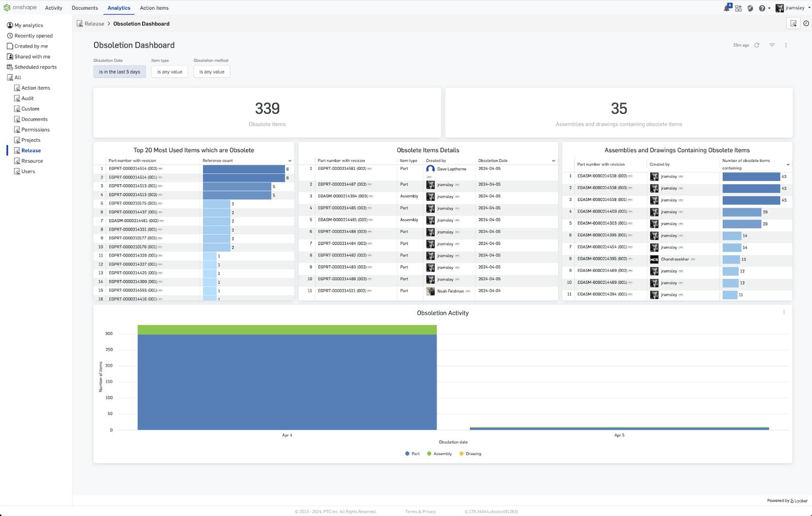The image size is (812, 516).
Task: Click the clock icon beside add dashboard
Action: coord(806,23)
